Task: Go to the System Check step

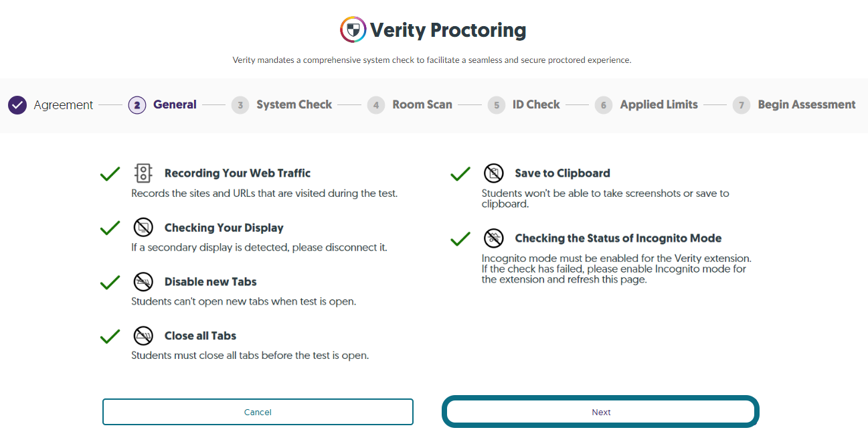Action: [282, 105]
